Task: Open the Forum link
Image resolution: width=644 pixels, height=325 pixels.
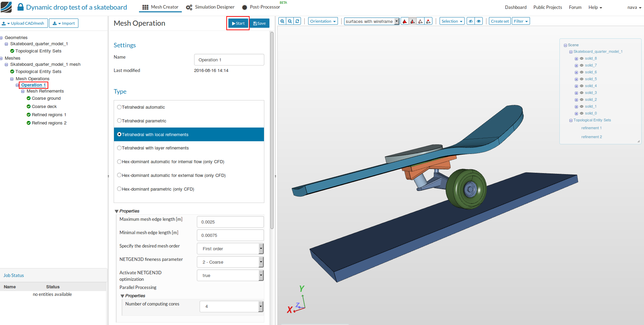Action: click(575, 7)
